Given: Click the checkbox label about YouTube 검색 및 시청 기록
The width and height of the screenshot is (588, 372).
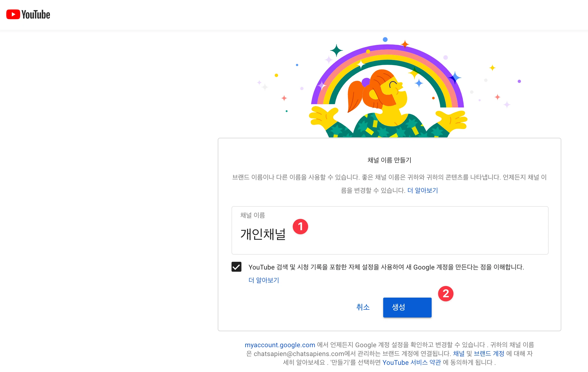Looking at the screenshot, I should pyautogui.click(x=386, y=267).
